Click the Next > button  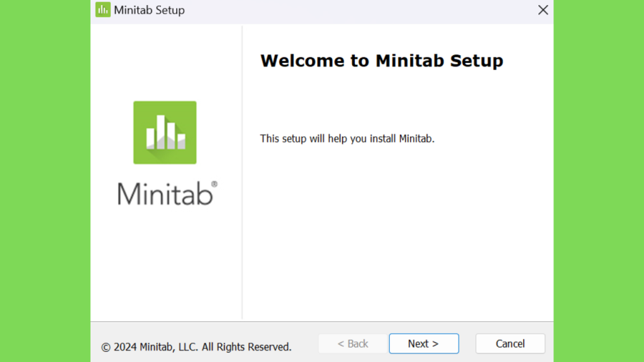coord(423,344)
